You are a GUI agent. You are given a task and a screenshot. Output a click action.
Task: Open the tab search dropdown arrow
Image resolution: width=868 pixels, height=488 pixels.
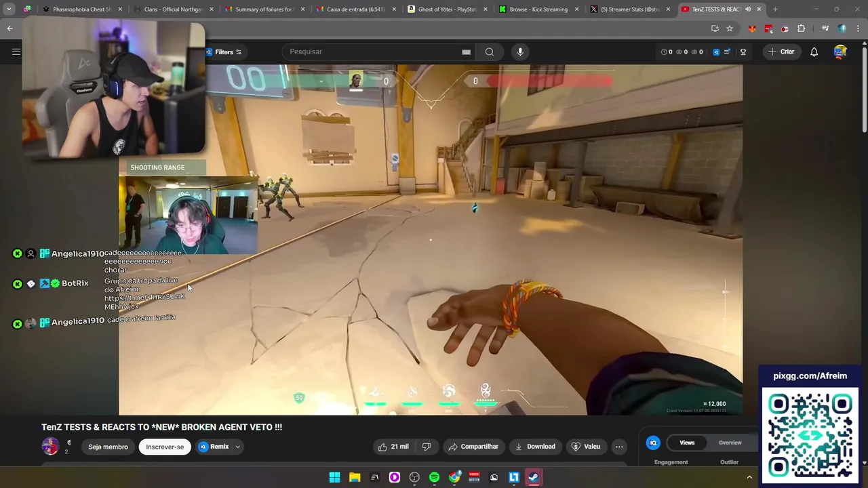9,9
